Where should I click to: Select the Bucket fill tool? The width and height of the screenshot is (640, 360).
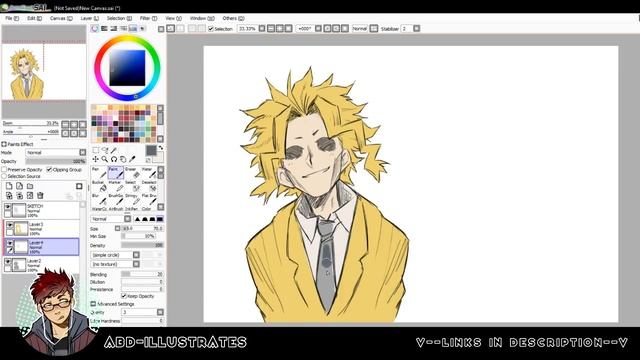tap(99, 186)
